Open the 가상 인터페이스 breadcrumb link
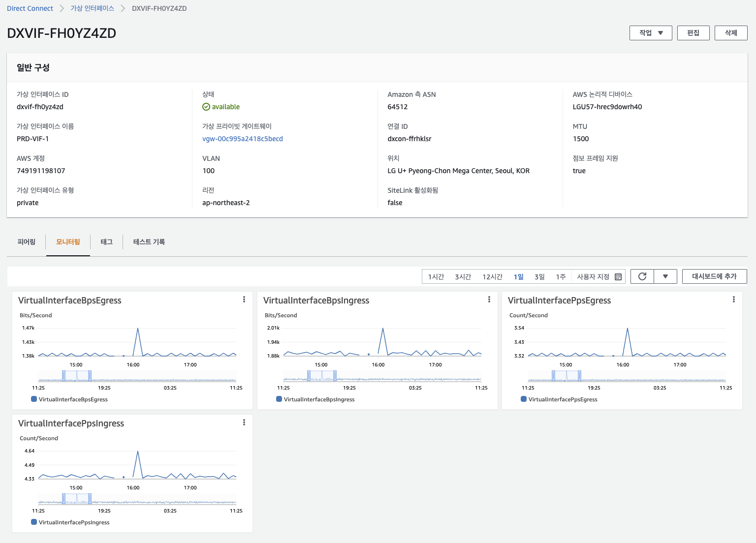The width and height of the screenshot is (756, 543). click(x=93, y=8)
